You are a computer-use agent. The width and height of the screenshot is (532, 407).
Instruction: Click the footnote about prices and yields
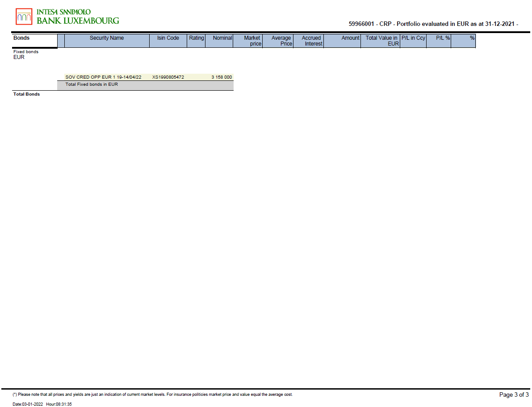coord(152,394)
